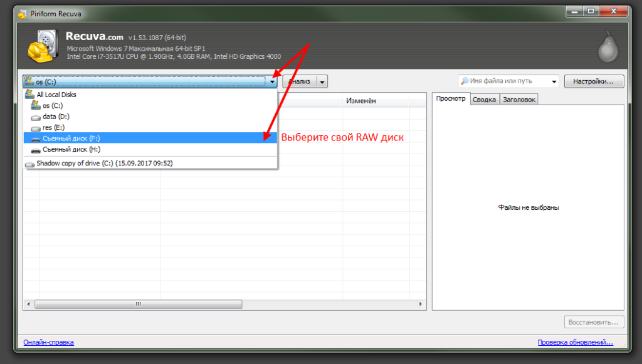Image resolution: width=642 pixels, height=364 pixels.
Task: Choose Съемный диск (H:) from the list
Action: 150,149
